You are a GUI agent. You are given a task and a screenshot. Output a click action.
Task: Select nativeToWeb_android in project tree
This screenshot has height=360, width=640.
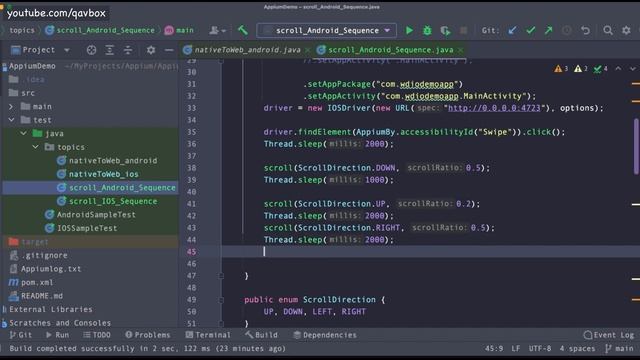113,160
